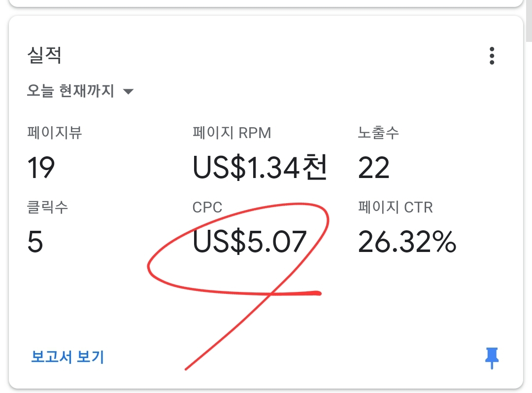Screen dimensions: 532x393
Task: Click the 26.32% CTR value
Action: click(x=407, y=242)
